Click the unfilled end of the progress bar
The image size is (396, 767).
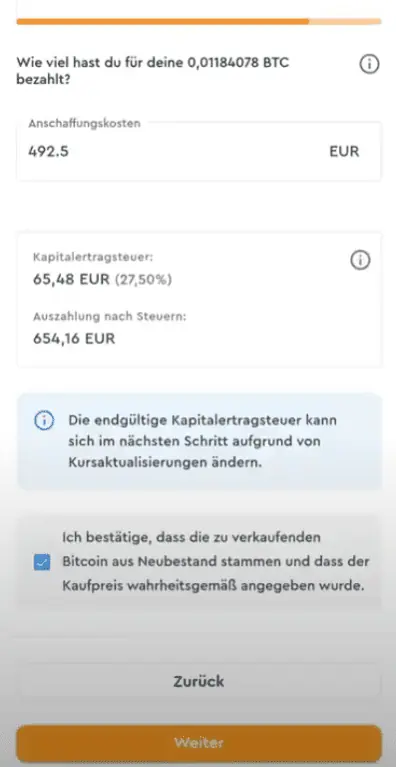click(345, 22)
